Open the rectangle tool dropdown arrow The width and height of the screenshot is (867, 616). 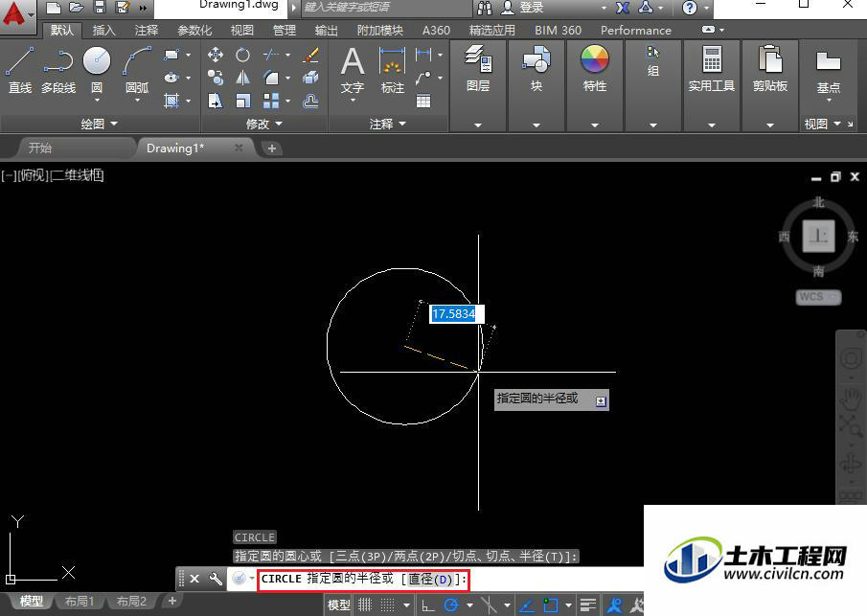tap(189, 56)
